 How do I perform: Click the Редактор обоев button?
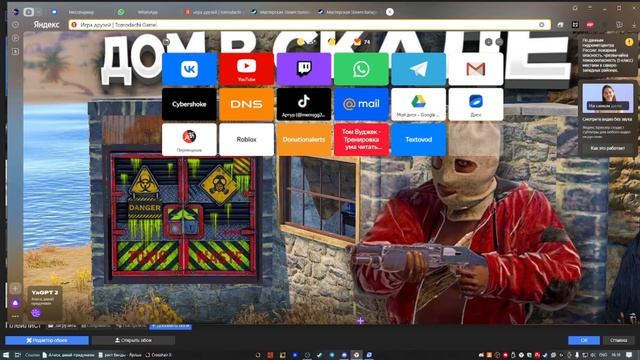(x=47, y=340)
